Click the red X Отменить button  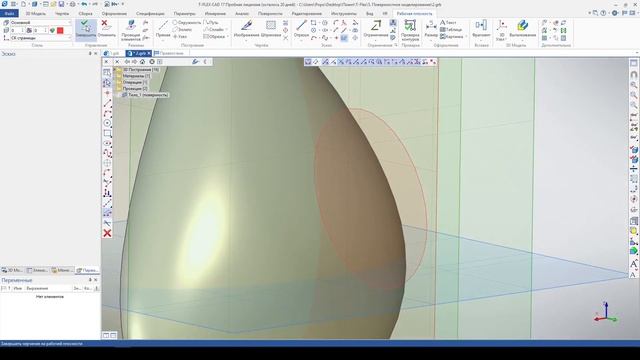tap(106, 29)
